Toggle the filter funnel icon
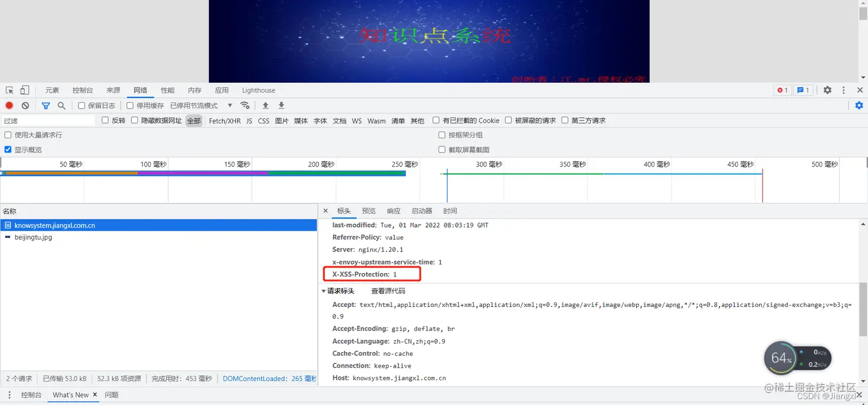The width and height of the screenshot is (868, 405). 46,106
